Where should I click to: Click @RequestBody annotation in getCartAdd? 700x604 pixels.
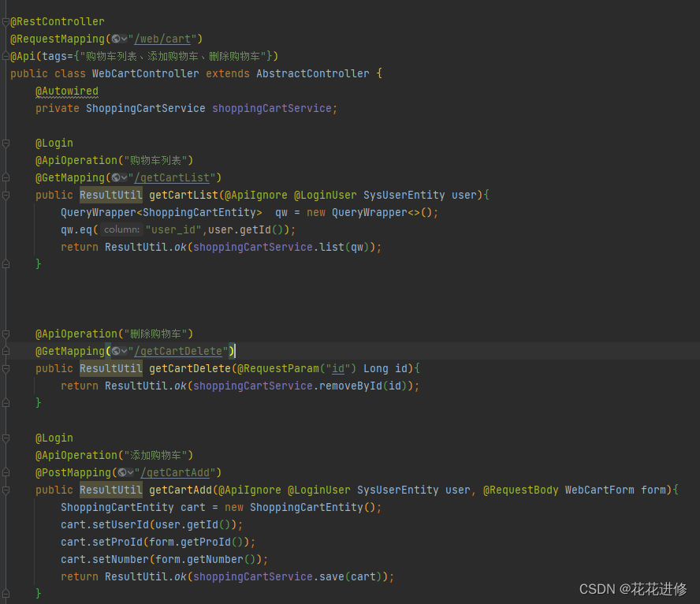click(520, 490)
